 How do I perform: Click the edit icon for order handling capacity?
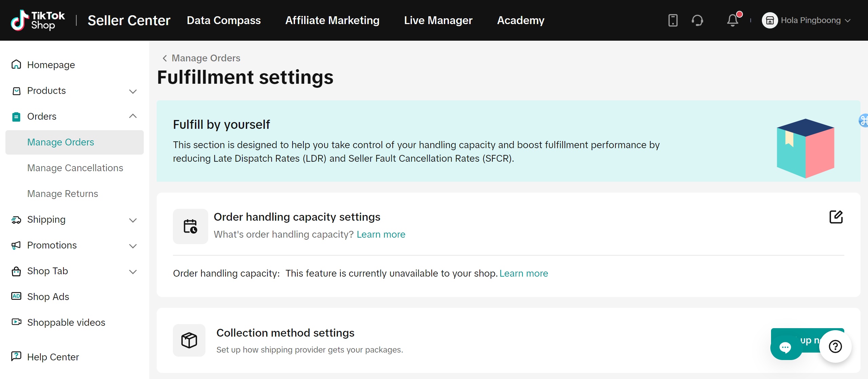(836, 217)
